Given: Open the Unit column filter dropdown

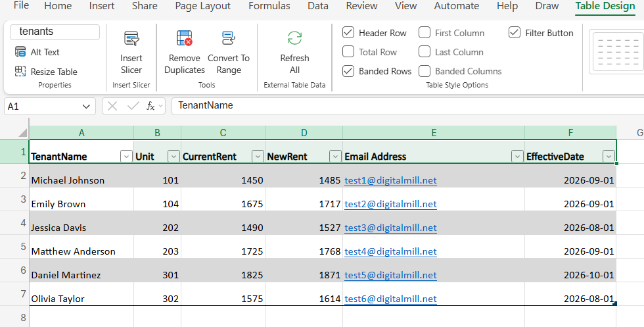Looking at the screenshot, I should coord(173,157).
